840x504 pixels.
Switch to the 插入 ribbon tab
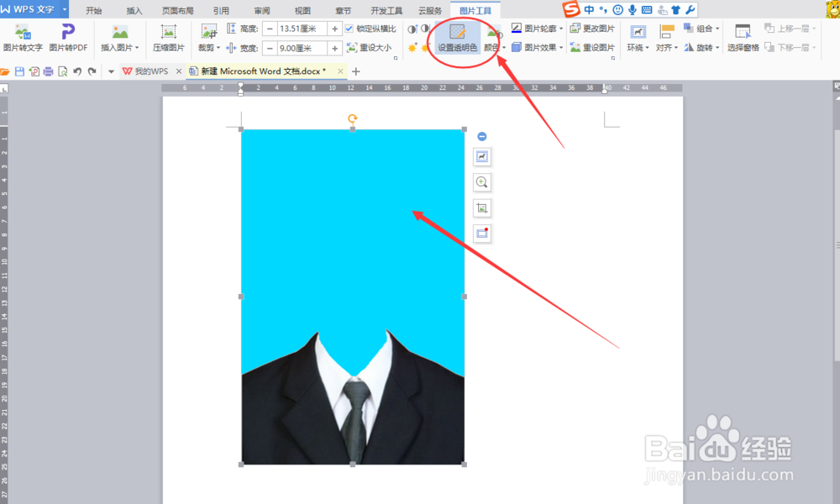134,11
